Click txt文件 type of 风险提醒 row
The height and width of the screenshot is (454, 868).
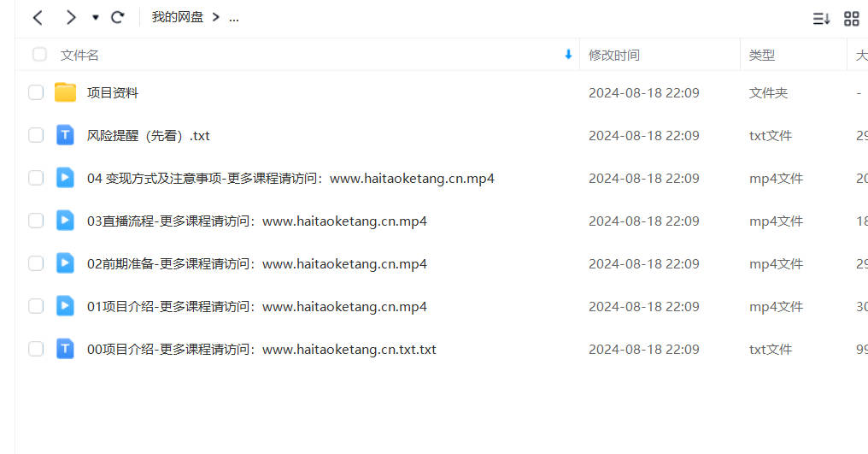771,135
